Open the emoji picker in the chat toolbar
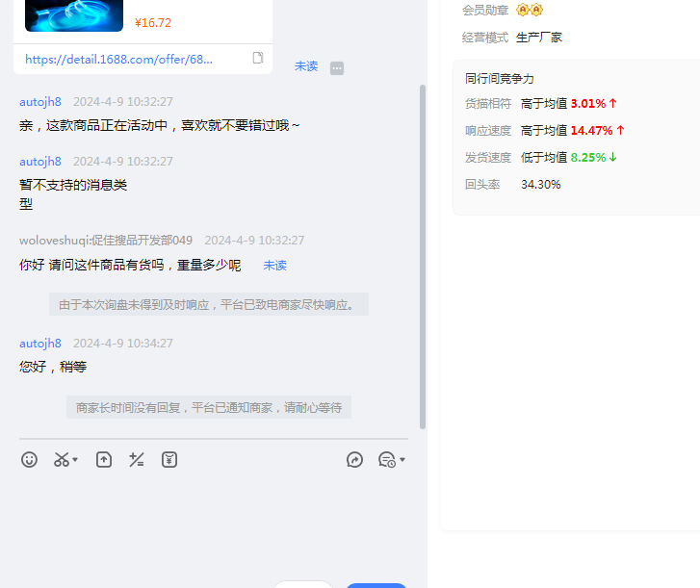The image size is (700, 588). tap(29, 459)
